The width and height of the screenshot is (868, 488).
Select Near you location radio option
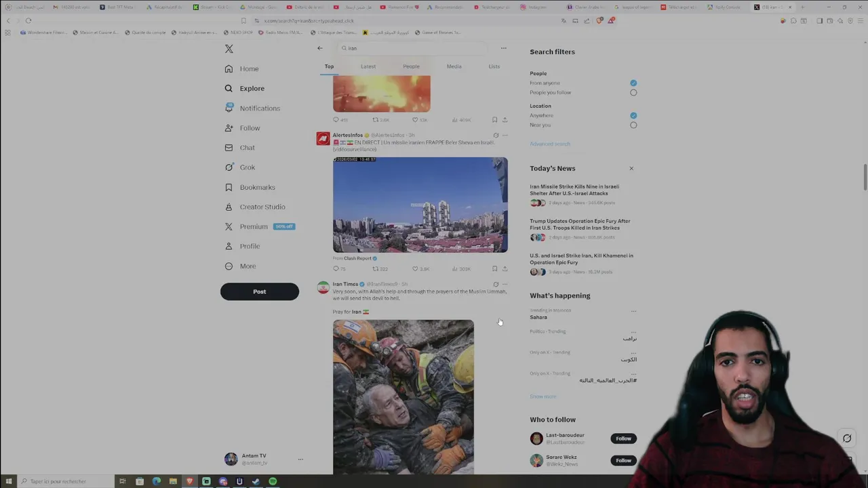point(633,125)
